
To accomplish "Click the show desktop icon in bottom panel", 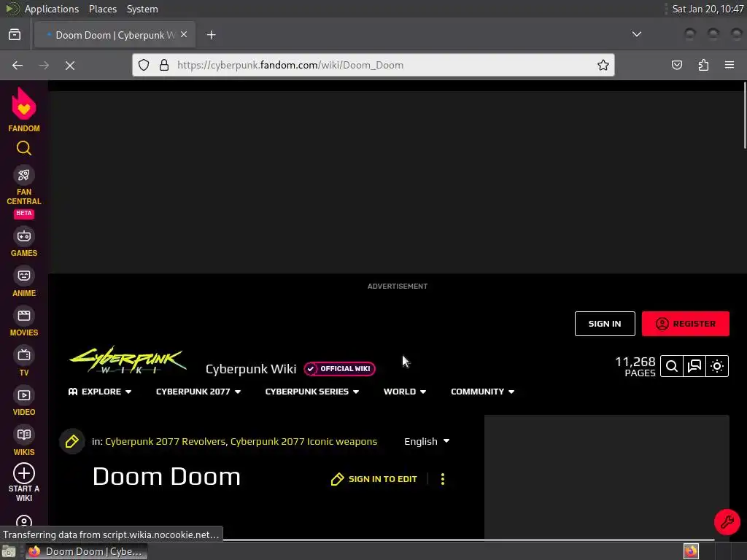I will click(9, 551).
